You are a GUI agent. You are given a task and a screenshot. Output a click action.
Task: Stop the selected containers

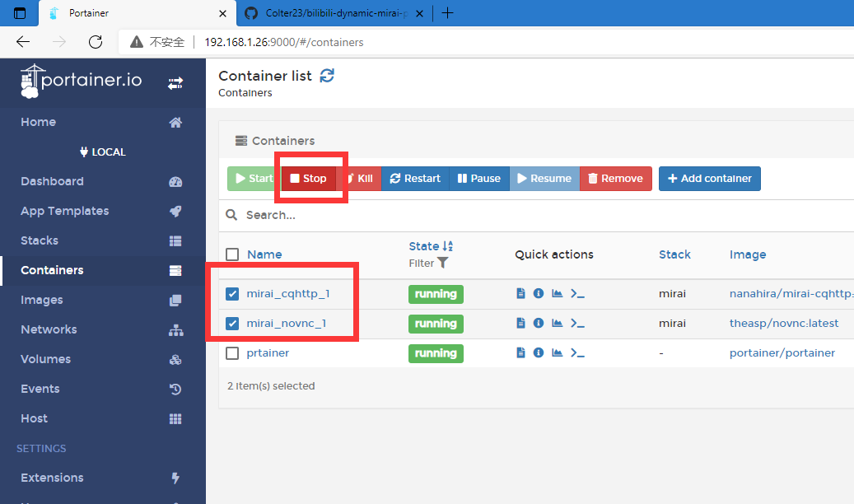(308, 179)
